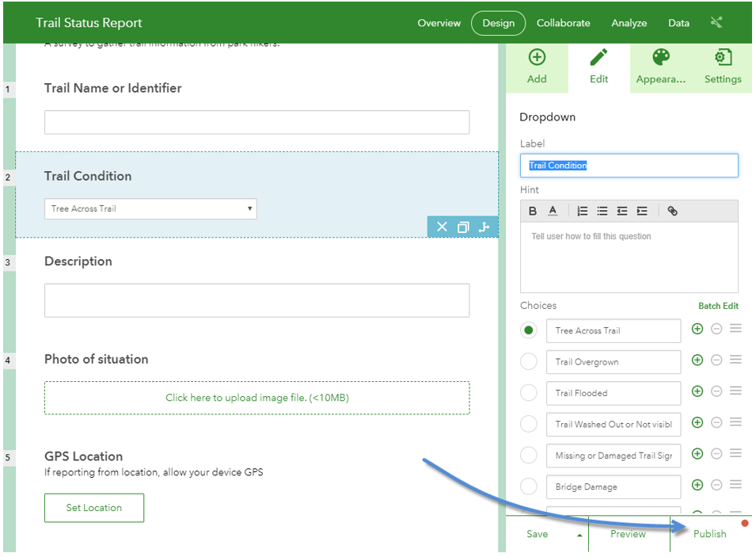The image size is (756, 557).
Task: Click the Save button
Action: click(537, 534)
